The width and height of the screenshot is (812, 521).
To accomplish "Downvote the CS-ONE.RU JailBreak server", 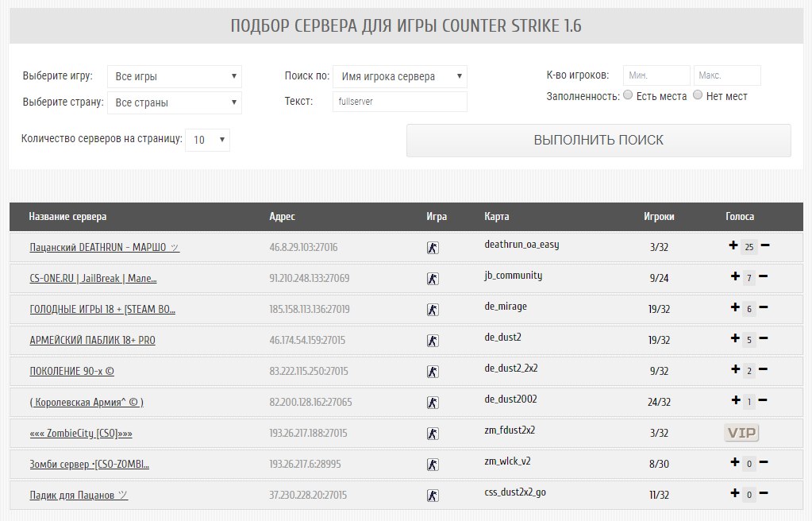I will (763, 276).
